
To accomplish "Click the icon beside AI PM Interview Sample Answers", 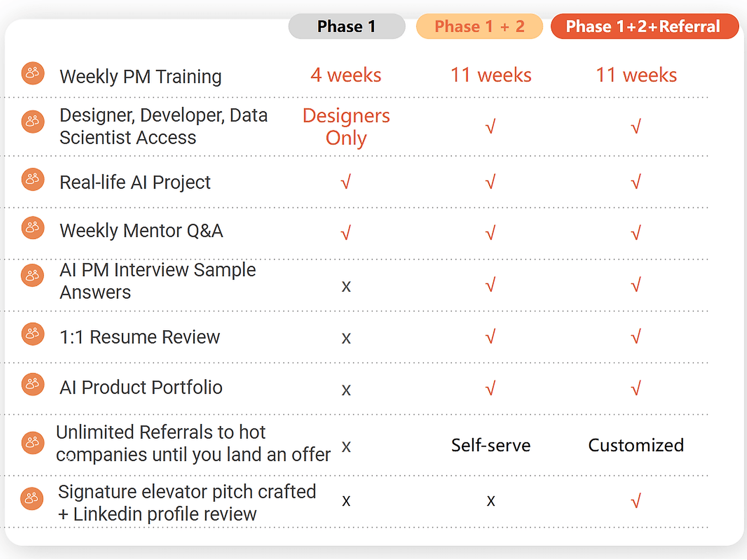I will tap(33, 276).
